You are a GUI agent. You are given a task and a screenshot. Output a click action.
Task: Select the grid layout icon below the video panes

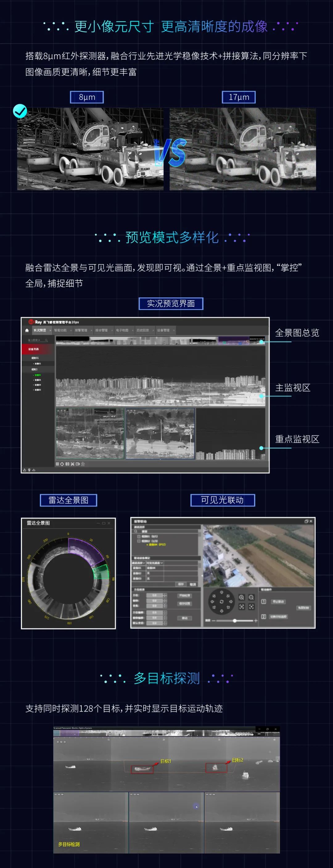click(x=58, y=464)
